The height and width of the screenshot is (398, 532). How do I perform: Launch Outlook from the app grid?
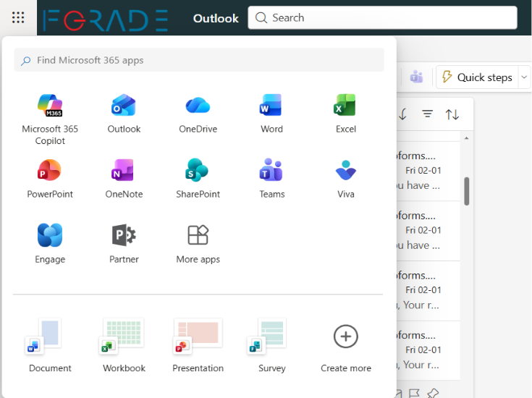[x=124, y=114]
